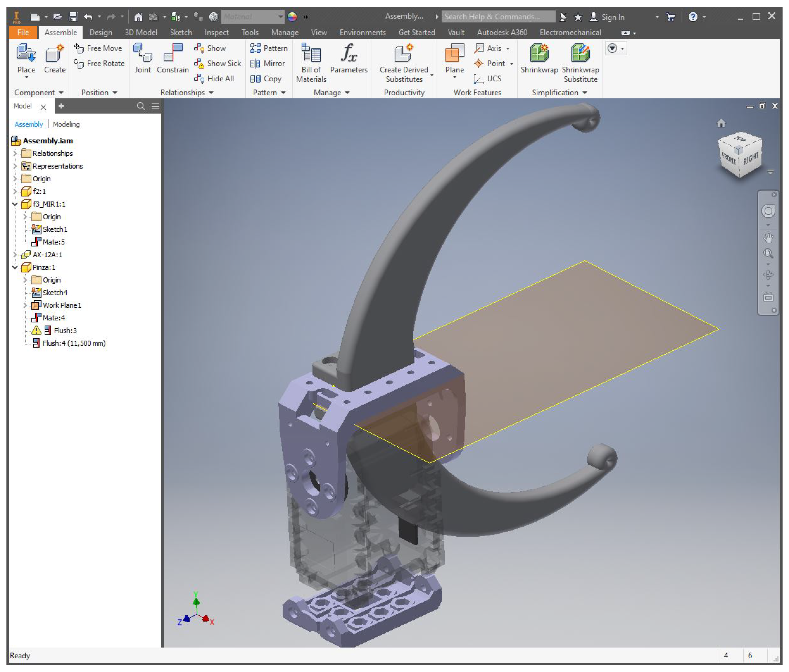Viewport: 789px width, 672px height.
Task: Open the Joint tool
Action: coord(143,53)
